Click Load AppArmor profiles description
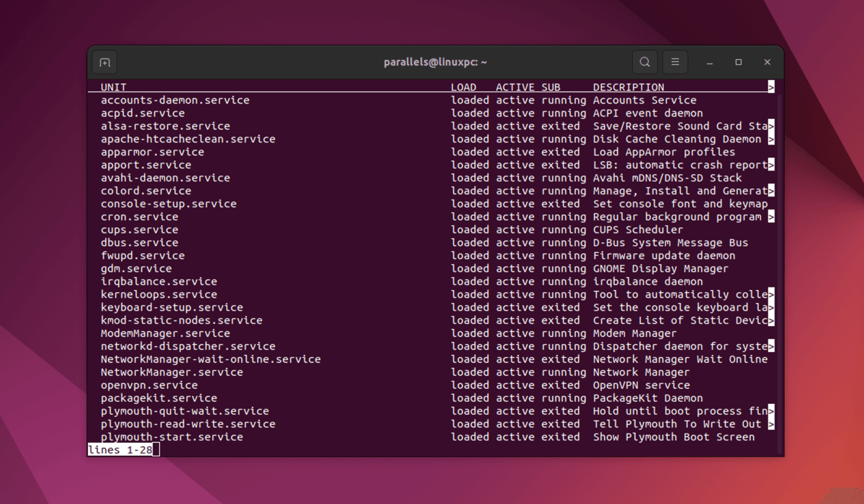The height and width of the screenshot is (504, 864). 665,152
